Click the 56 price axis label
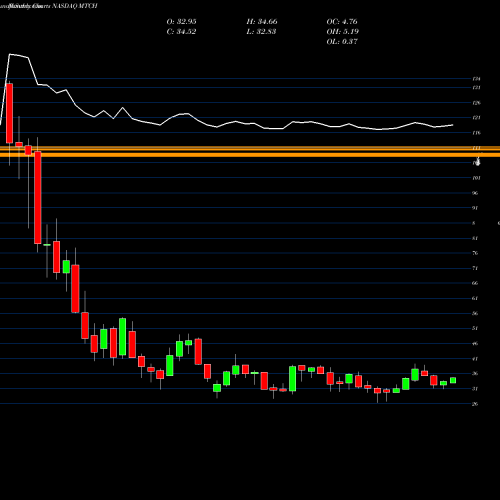Viewport: 500px width, 500px height. pos(475,313)
